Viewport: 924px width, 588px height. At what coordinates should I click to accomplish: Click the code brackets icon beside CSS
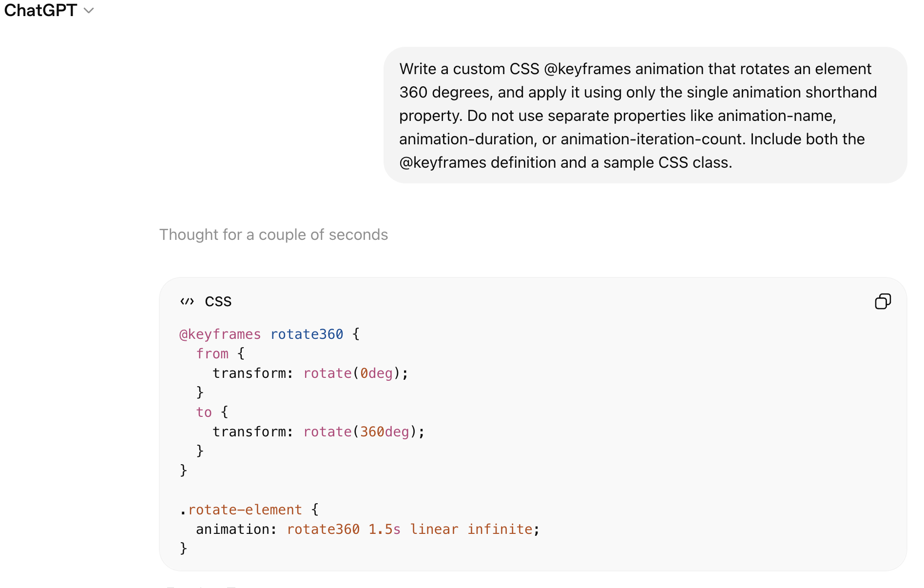(x=187, y=302)
